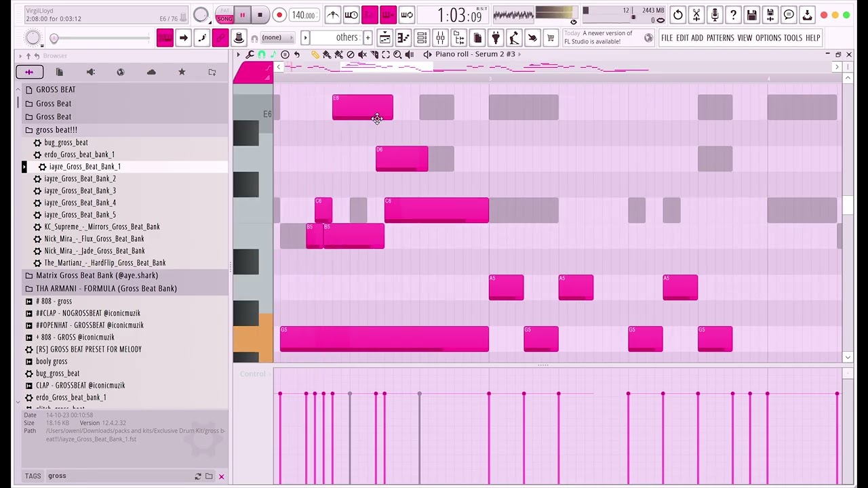Viewport: 868px width, 488px height.
Task: Click the piano roll undo arrow icon
Action: [296, 54]
